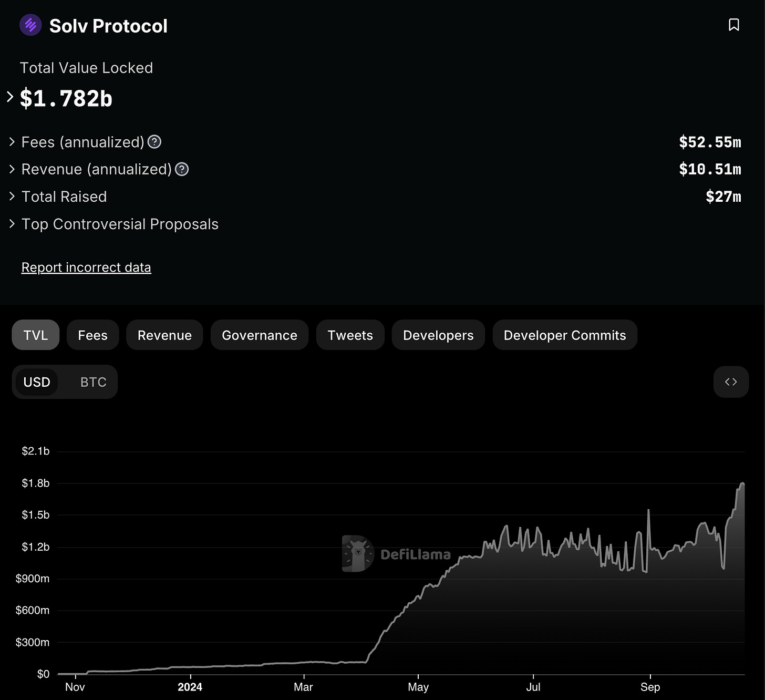The width and height of the screenshot is (765, 700).
Task: Open the Report incorrect data link
Action: (86, 267)
